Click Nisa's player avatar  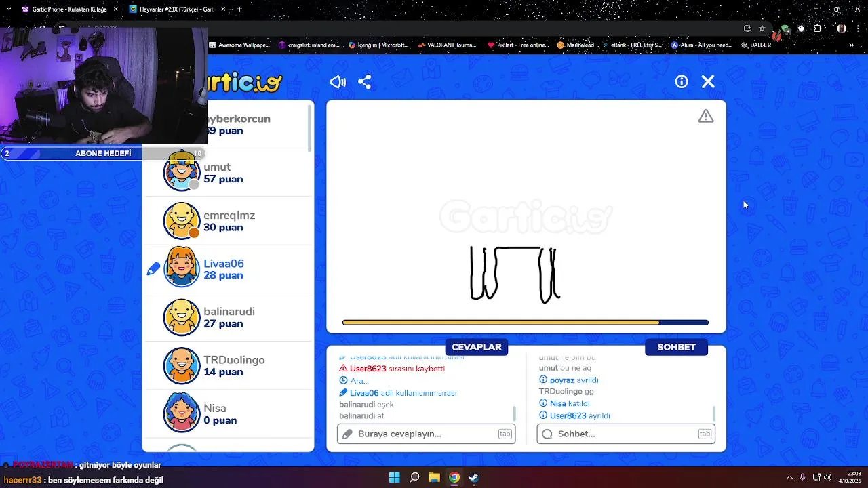182,413
